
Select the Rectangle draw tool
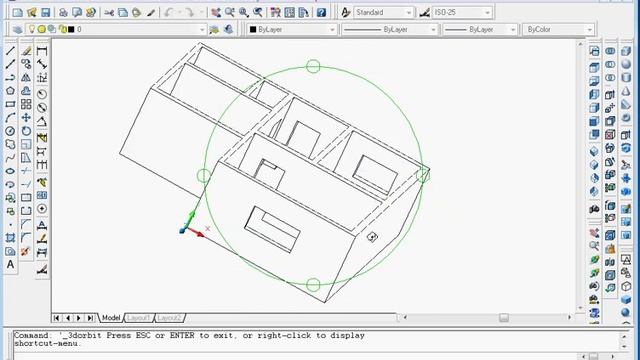[x=10, y=104]
